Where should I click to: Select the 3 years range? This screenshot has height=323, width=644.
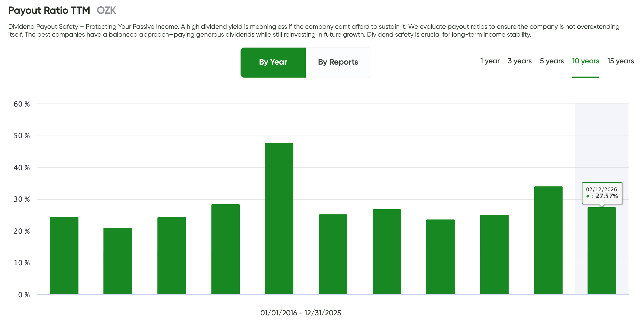[x=520, y=61]
